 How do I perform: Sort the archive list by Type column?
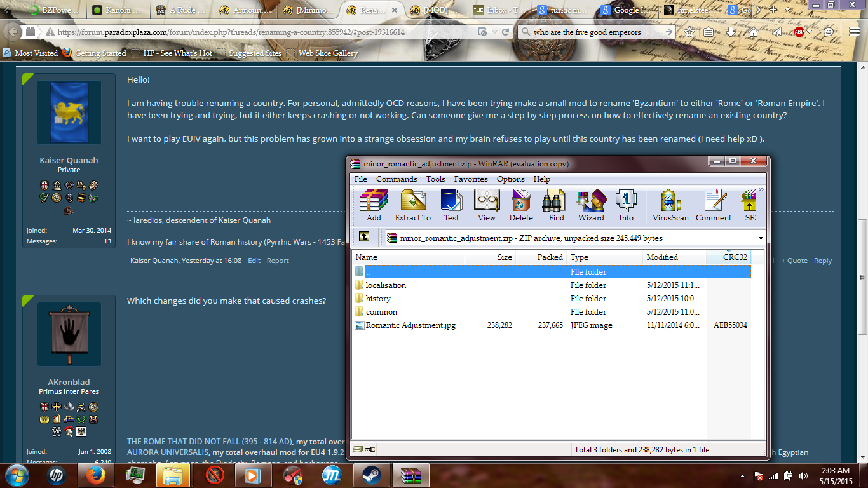(x=604, y=257)
